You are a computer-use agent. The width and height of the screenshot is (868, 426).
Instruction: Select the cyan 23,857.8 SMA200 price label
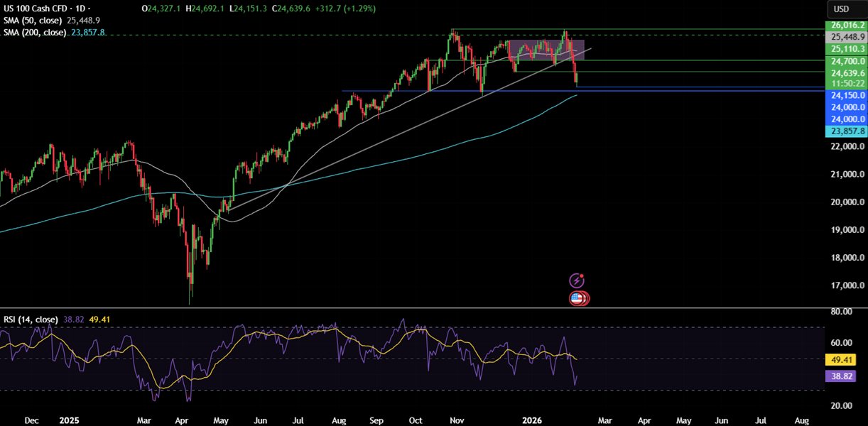[x=847, y=131]
